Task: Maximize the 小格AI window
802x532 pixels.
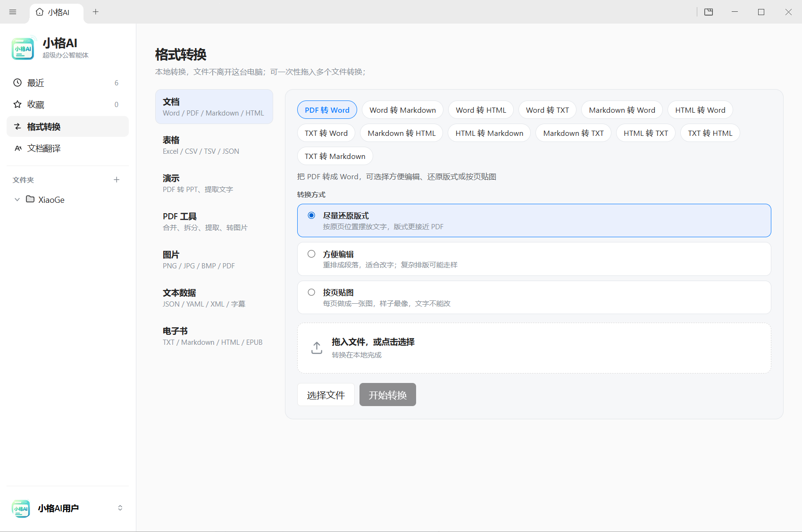Action: click(761, 12)
